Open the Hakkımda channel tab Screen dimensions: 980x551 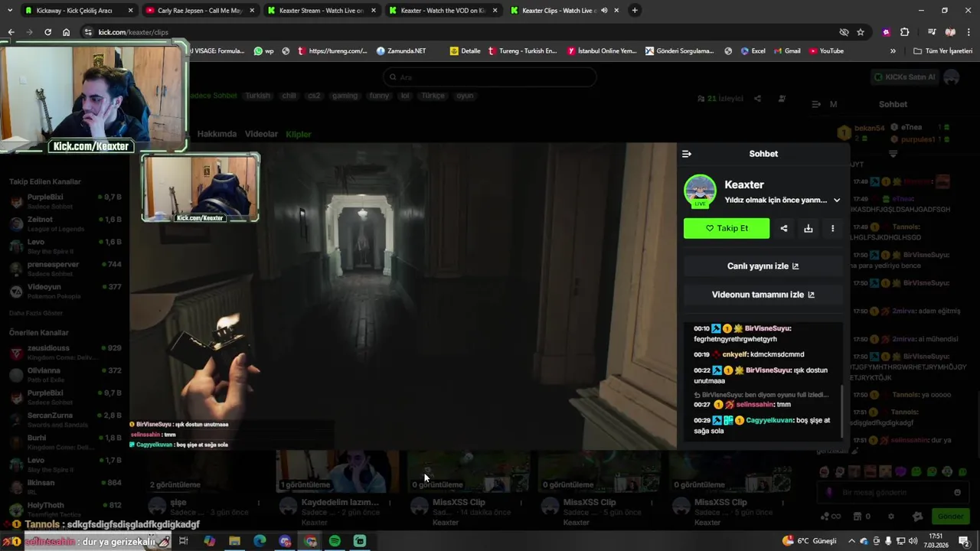217,134
